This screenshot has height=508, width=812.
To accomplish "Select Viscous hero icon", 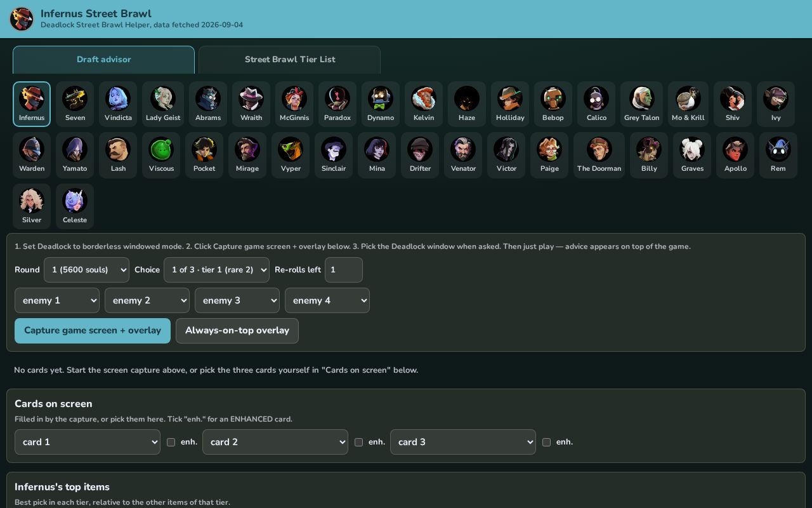I will click(x=161, y=156).
